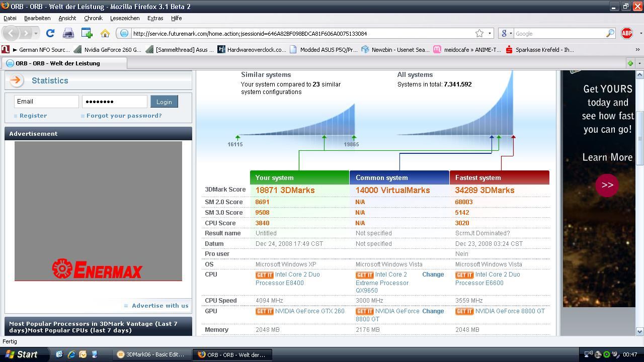Open Intel Core 2 Duo Processor E8400 link
This screenshot has height=362, width=644.
click(x=288, y=279)
